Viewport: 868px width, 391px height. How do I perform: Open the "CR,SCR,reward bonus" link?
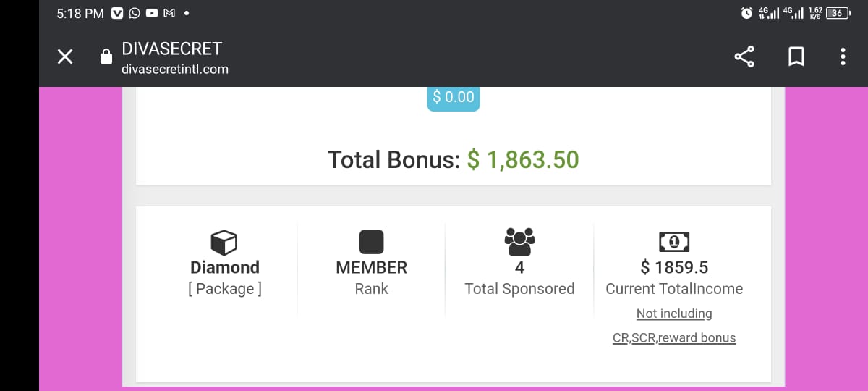pyautogui.click(x=674, y=337)
